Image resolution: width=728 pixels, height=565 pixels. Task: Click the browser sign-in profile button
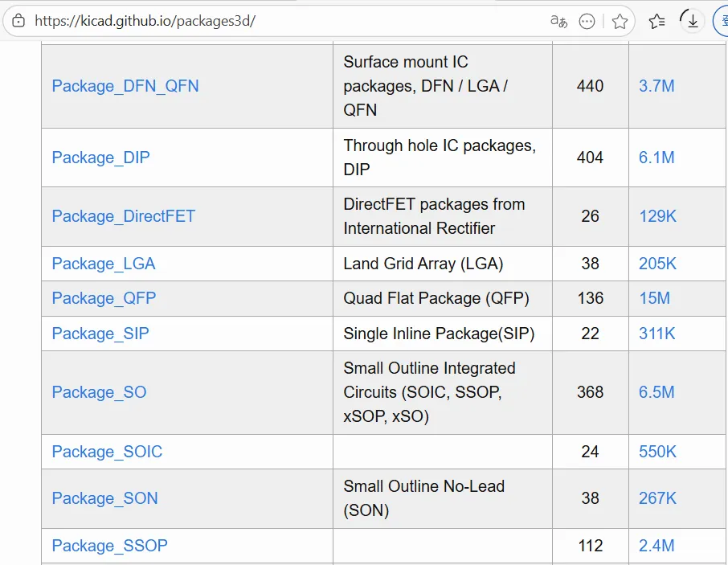click(721, 21)
